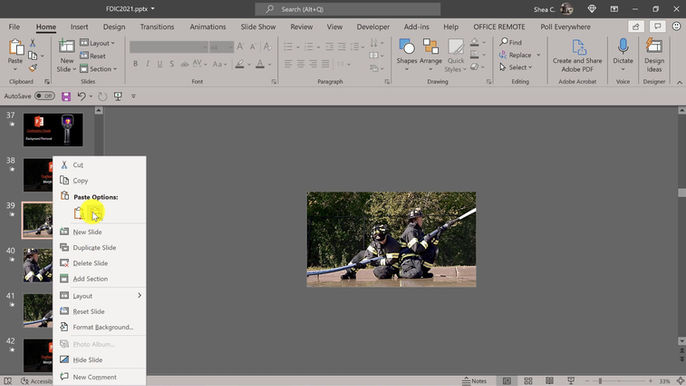
Task: Click the Undo arrow icon
Action: 81,96
